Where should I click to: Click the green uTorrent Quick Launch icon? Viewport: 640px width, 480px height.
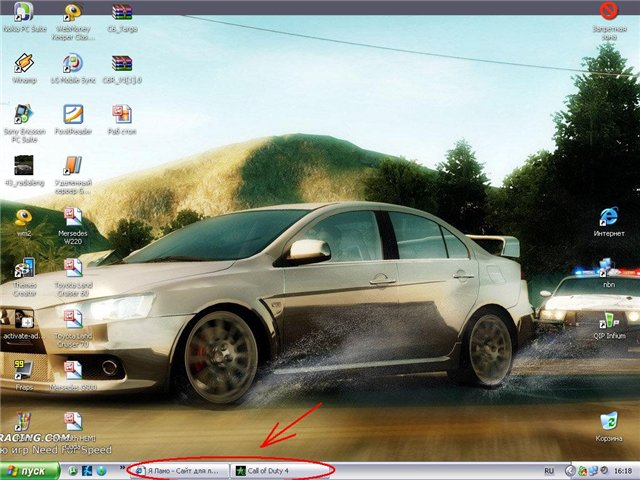[72, 471]
